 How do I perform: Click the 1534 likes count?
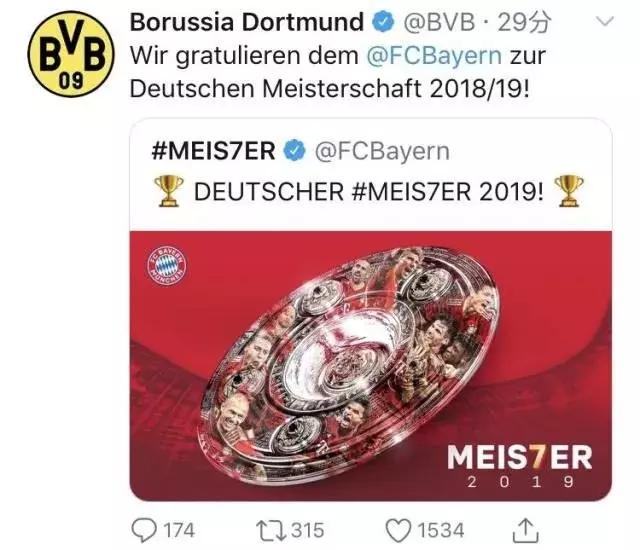point(441,530)
